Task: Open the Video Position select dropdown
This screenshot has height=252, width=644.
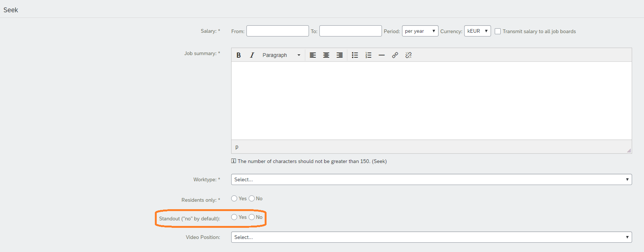Action: point(431,237)
